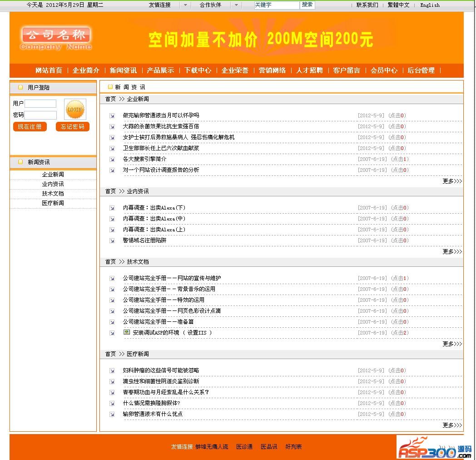Click 更多>>> under 业内资讯 section

coord(452,252)
